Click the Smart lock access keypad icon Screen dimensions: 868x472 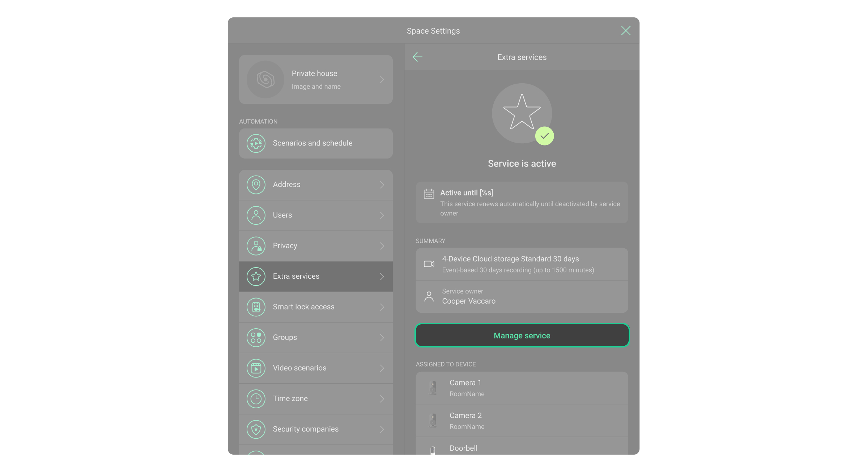point(256,307)
